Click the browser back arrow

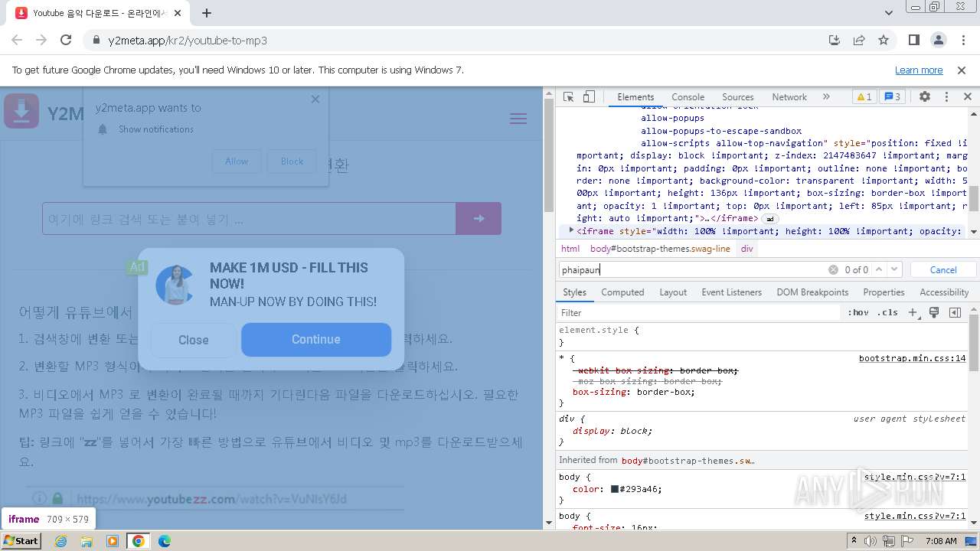point(17,40)
